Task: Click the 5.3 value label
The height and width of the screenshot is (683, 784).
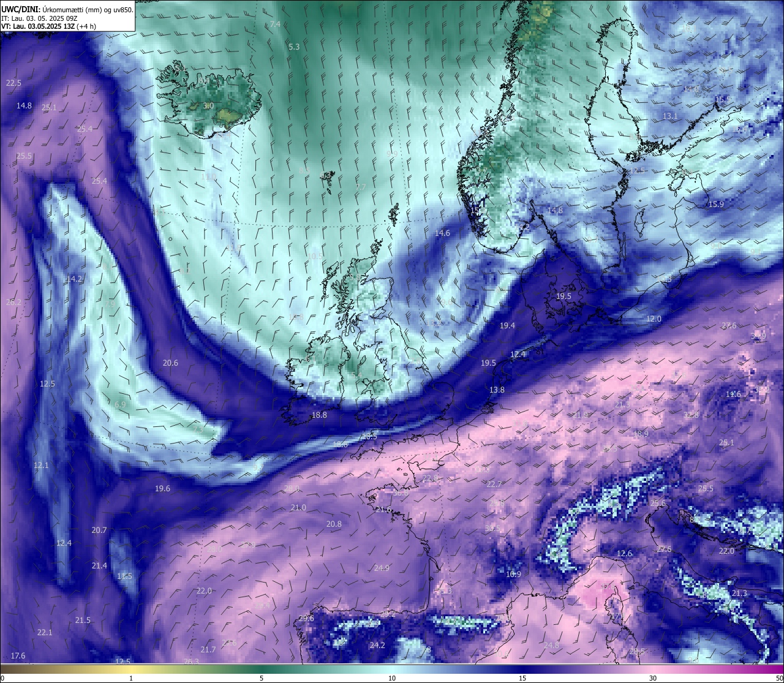Action: pyautogui.click(x=294, y=47)
